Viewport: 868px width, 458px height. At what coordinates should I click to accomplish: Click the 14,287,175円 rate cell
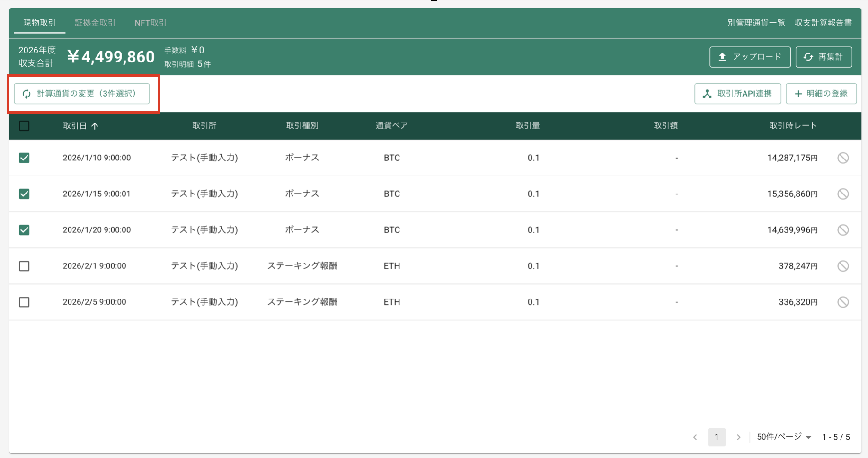coord(792,158)
